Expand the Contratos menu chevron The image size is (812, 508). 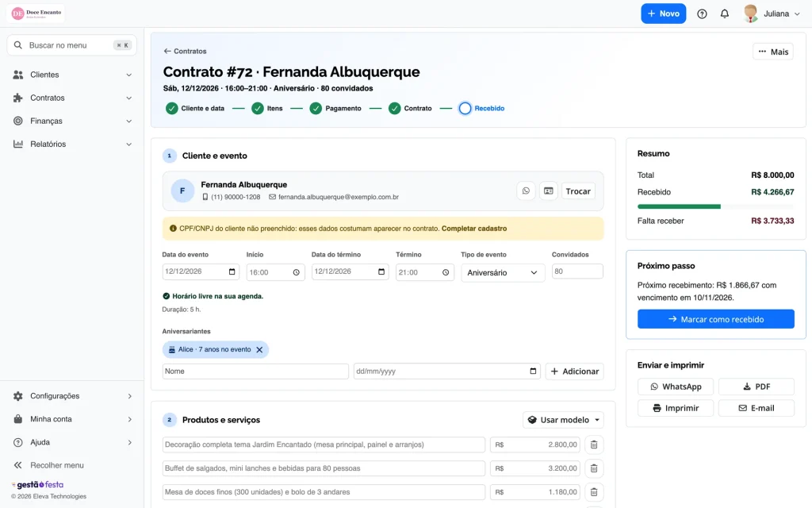click(x=129, y=98)
